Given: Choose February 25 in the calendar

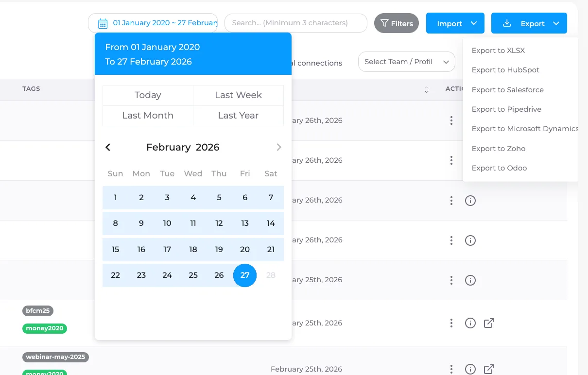Looking at the screenshot, I should (x=193, y=275).
